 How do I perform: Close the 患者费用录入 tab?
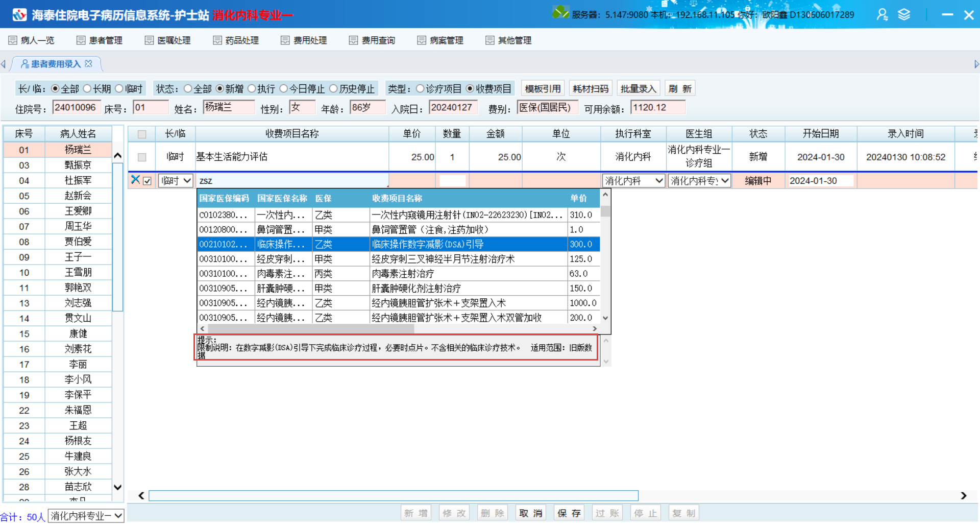pos(89,64)
